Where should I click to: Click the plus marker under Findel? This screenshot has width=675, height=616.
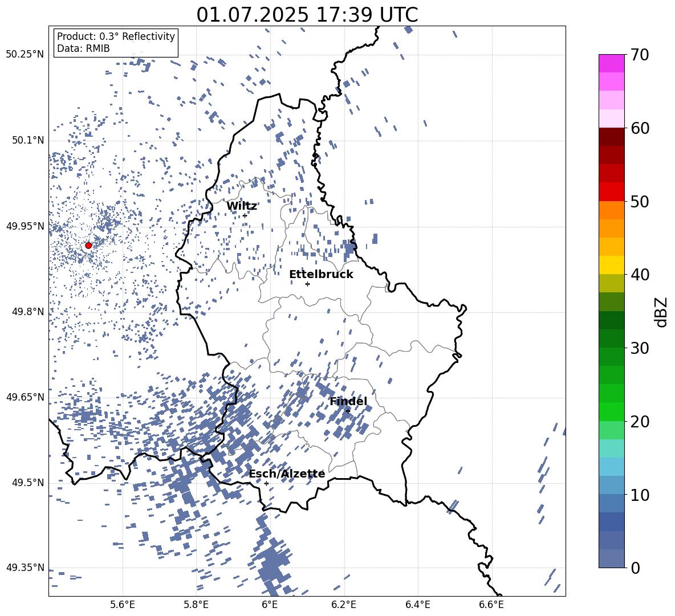coord(348,411)
